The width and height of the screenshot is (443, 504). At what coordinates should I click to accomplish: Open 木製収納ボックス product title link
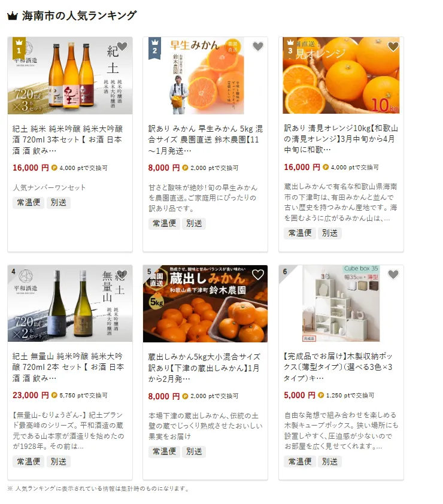click(338, 367)
